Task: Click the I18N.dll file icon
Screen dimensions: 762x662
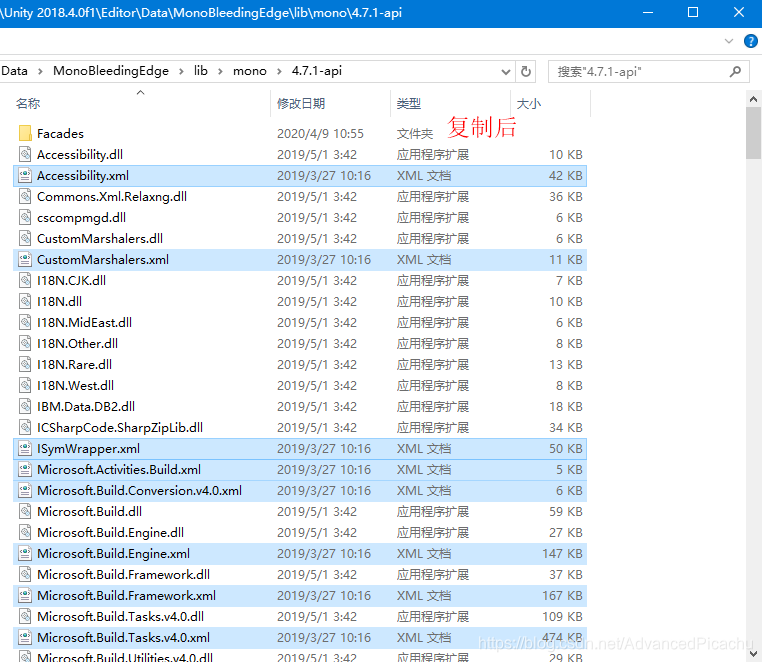Action: coord(25,301)
